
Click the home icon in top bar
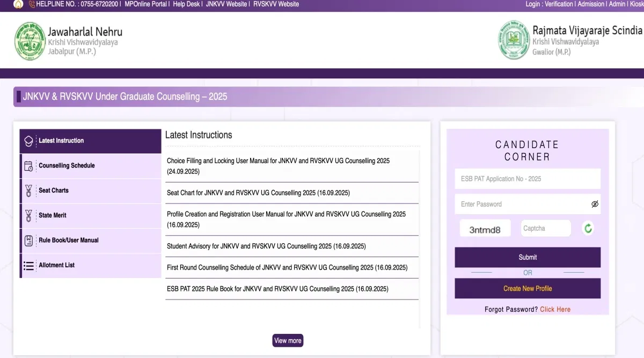point(18,4)
